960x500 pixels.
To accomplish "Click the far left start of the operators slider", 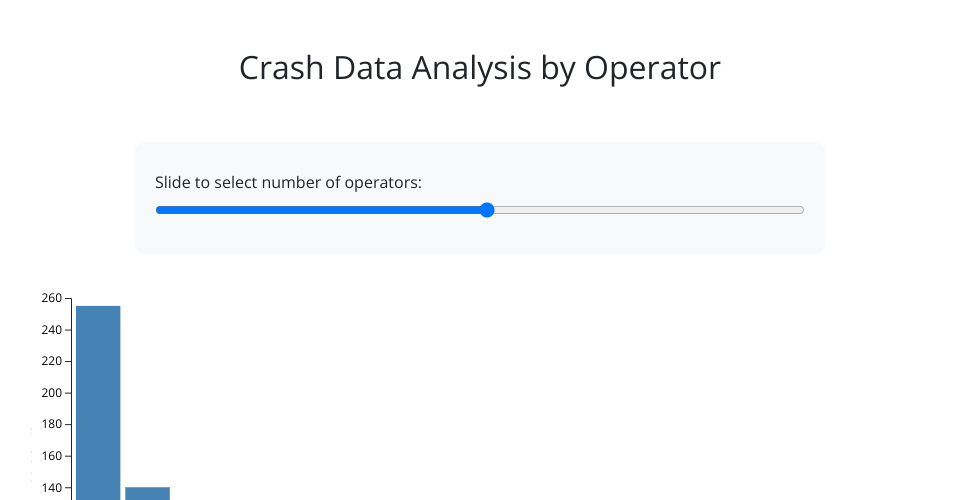I will pyautogui.click(x=158, y=210).
